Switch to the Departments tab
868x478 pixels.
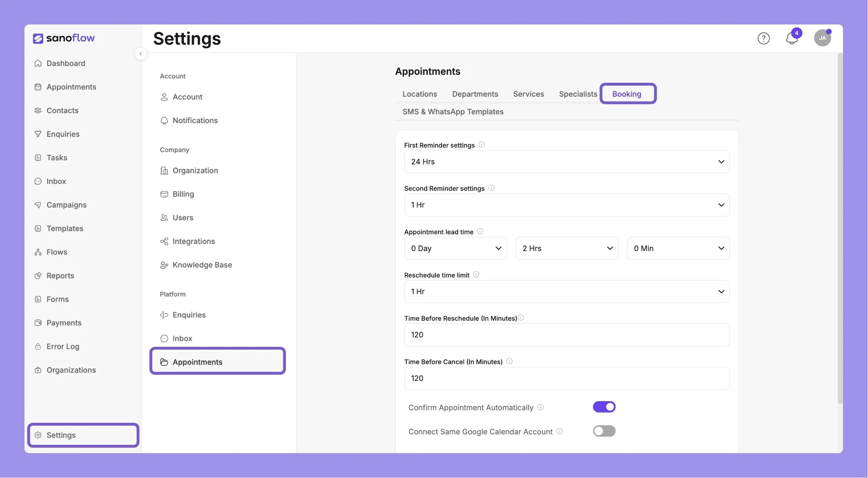point(475,94)
